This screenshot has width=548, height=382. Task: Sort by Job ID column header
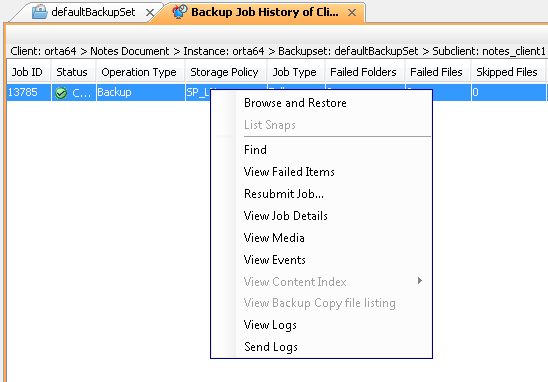point(28,72)
